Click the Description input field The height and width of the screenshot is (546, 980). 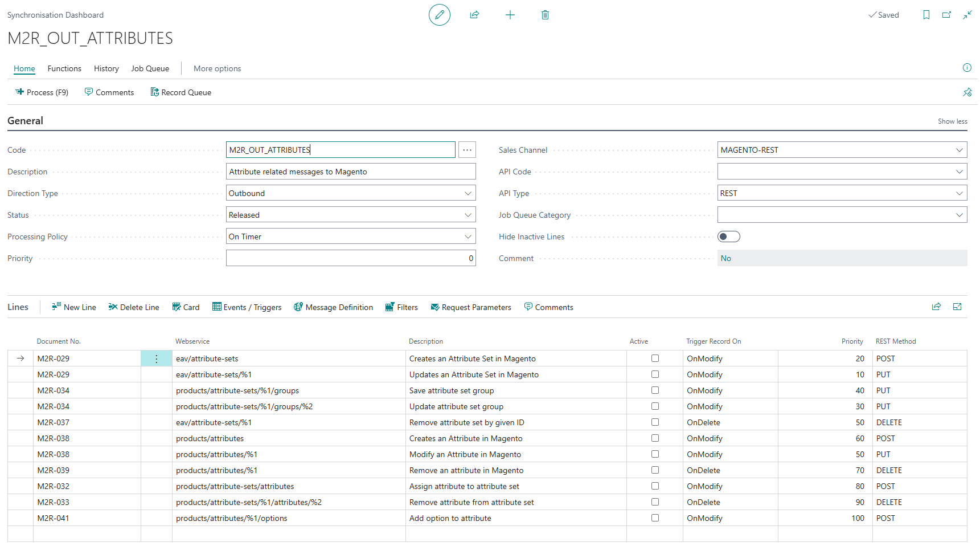tap(351, 172)
